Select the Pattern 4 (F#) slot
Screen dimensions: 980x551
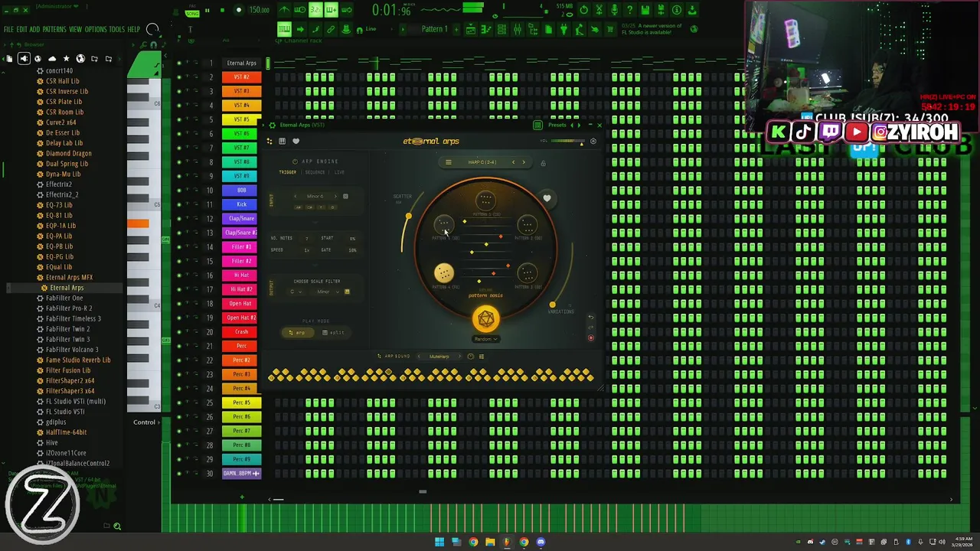tap(444, 272)
